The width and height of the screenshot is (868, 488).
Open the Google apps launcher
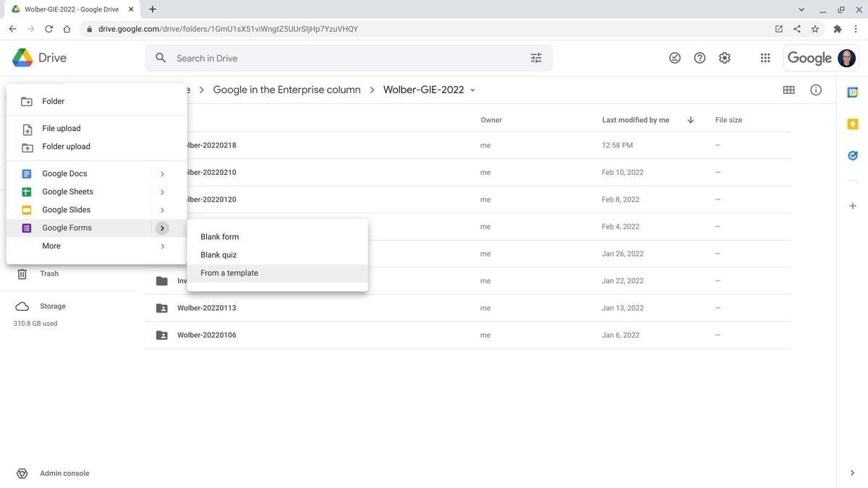(x=765, y=58)
